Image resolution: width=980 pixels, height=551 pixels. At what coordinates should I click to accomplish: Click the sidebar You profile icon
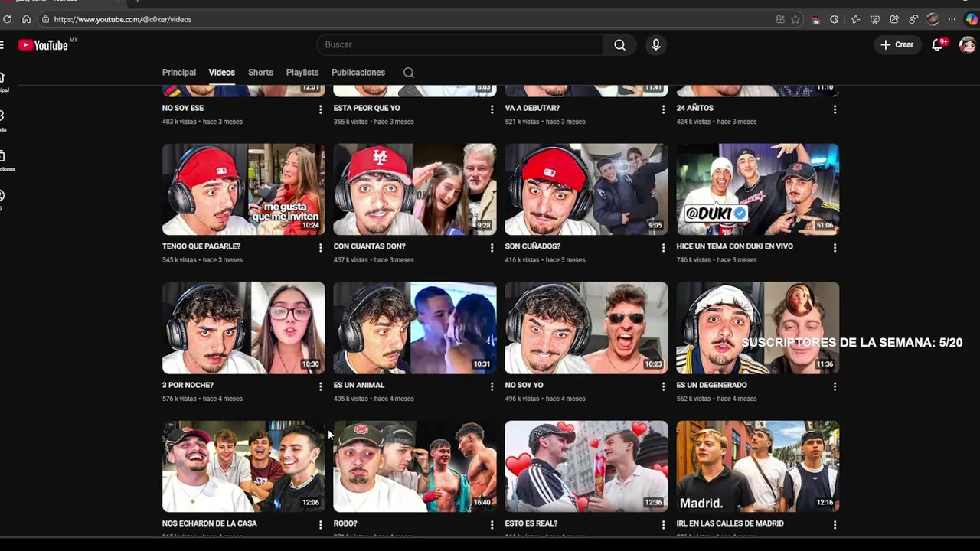(2, 195)
